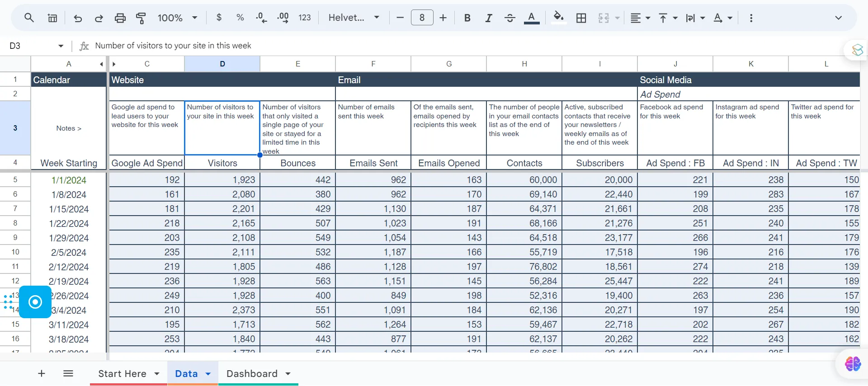
Task: Open text rotation dropdown
Action: tap(722, 18)
